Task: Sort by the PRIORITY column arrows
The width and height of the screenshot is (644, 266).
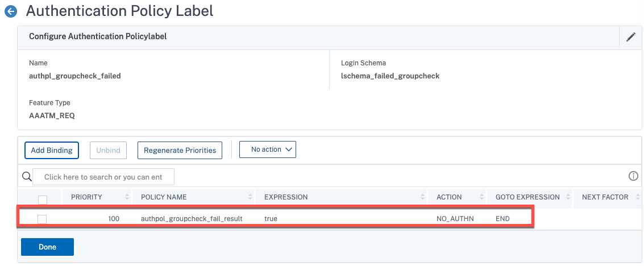Action: 126,197
